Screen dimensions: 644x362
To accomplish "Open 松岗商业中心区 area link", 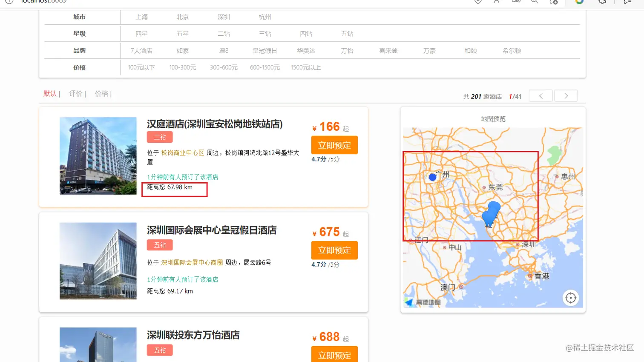I will pos(183,152).
